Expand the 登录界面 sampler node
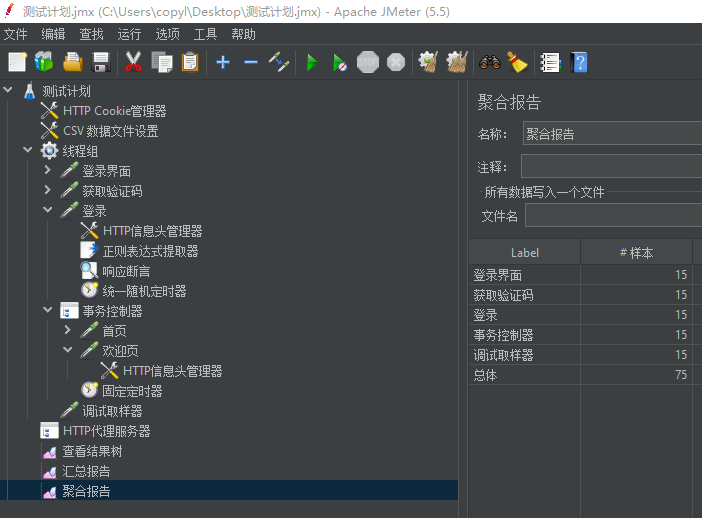Viewport: 702px width, 518px height. pos(48,169)
